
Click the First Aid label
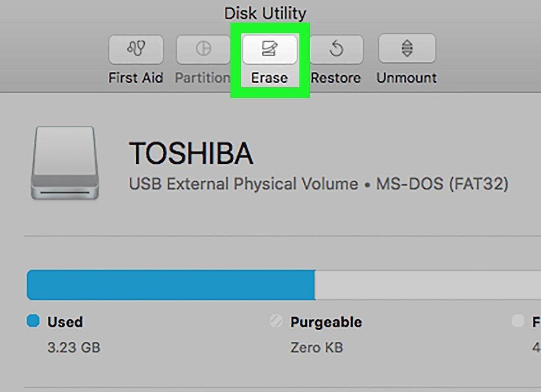click(x=136, y=78)
